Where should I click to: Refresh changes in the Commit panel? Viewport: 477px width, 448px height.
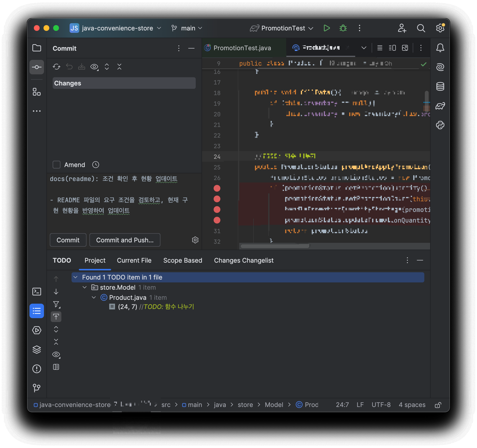click(56, 67)
